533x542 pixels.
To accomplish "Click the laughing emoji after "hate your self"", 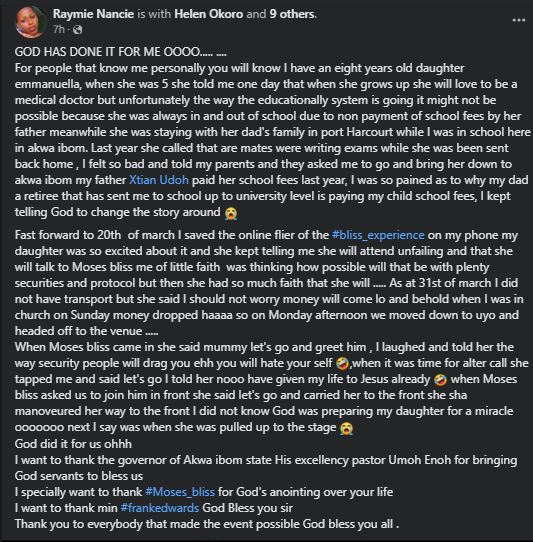I will 343,364.
